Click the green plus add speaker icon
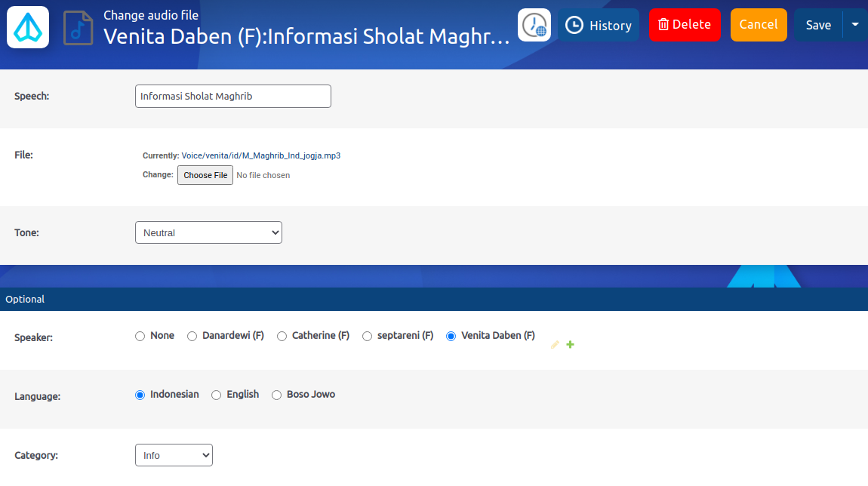 pyautogui.click(x=570, y=345)
